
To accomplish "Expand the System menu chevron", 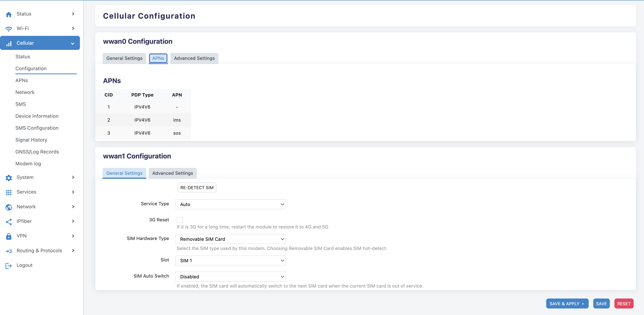I will (73, 177).
